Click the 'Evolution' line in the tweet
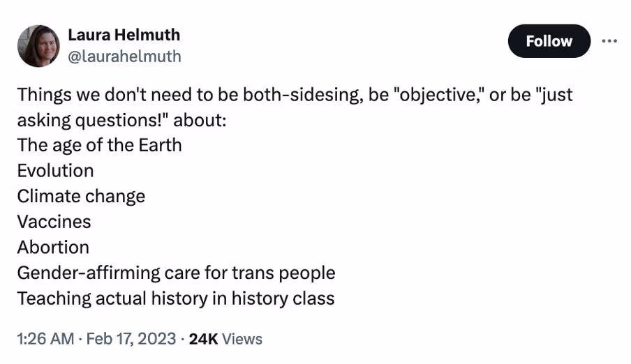This screenshot has height=364, width=631. [55, 171]
